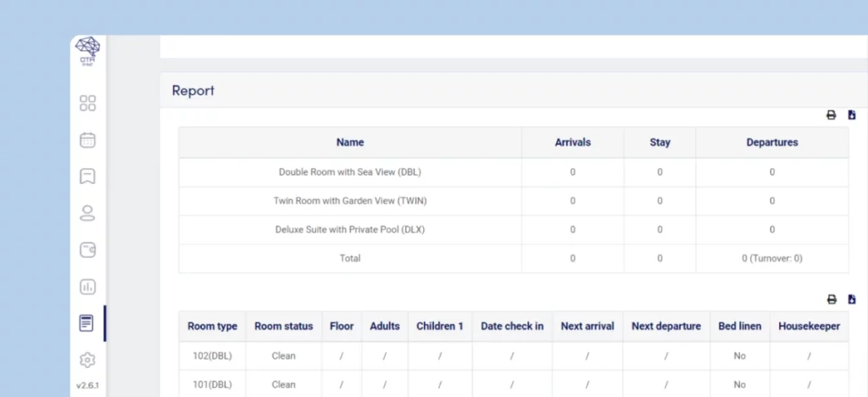Click the Housekeeper column header
The width and height of the screenshot is (868, 397).
pyautogui.click(x=809, y=327)
